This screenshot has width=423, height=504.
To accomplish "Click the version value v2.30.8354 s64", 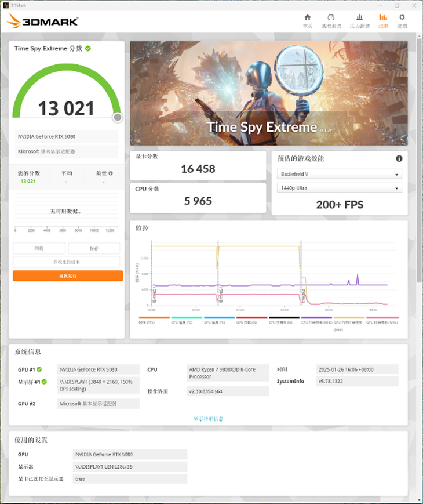I will pos(228,391).
